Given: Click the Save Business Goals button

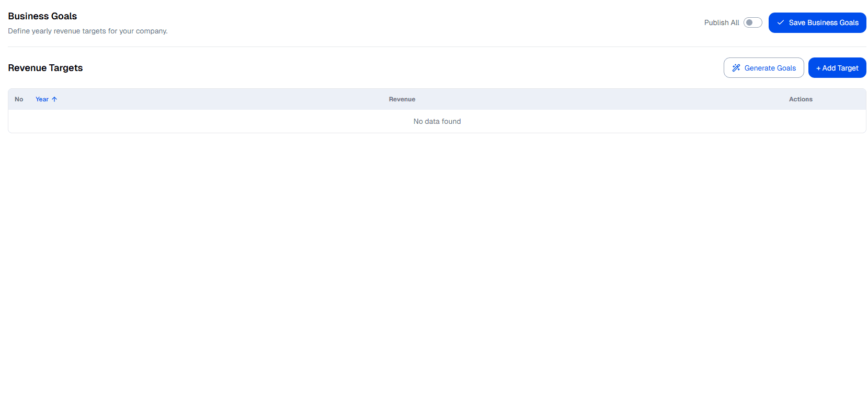Looking at the screenshot, I should tap(817, 22).
